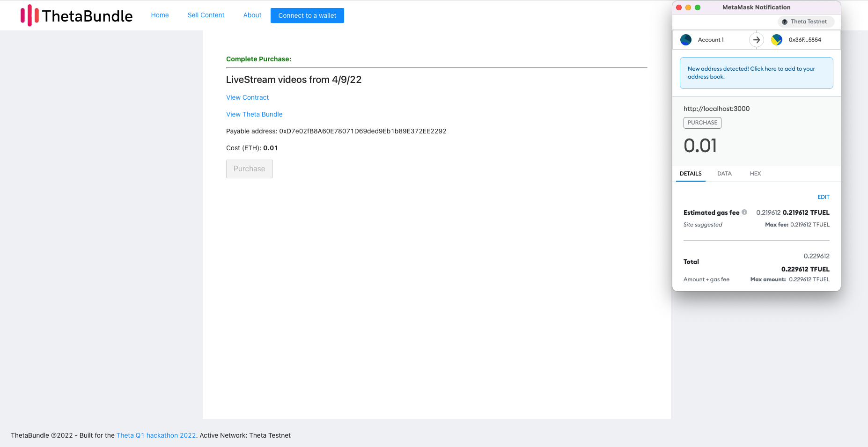Click the Cost (ETH) 0.01 text
The image size is (868, 447).
pos(252,148)
